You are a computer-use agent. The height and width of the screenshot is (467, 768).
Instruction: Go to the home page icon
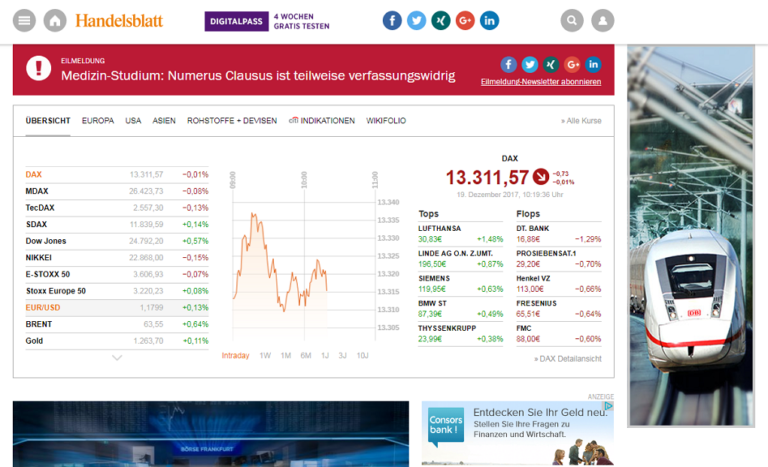tap(55, 21)
